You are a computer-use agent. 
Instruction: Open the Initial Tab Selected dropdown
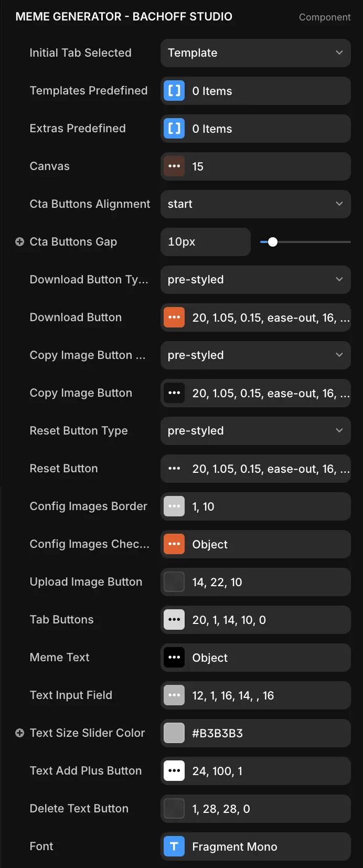(255, 53)
